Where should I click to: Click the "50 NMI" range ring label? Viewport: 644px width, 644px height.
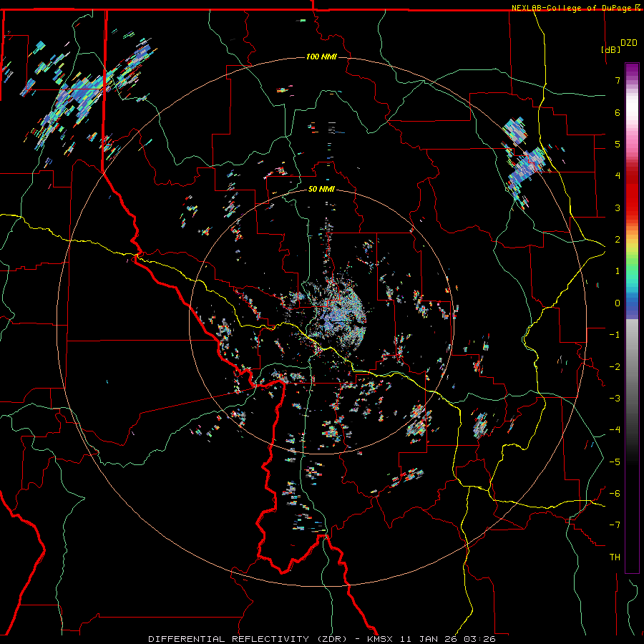tap(321, 190)
